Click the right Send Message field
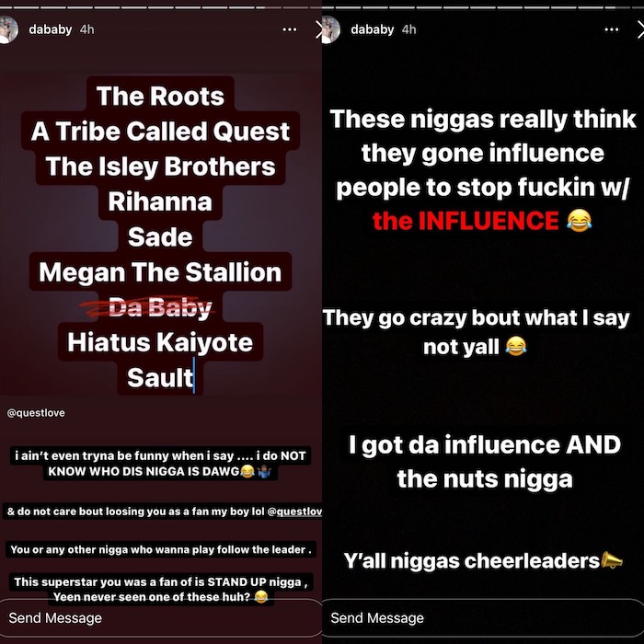 (x=483, y=618)
